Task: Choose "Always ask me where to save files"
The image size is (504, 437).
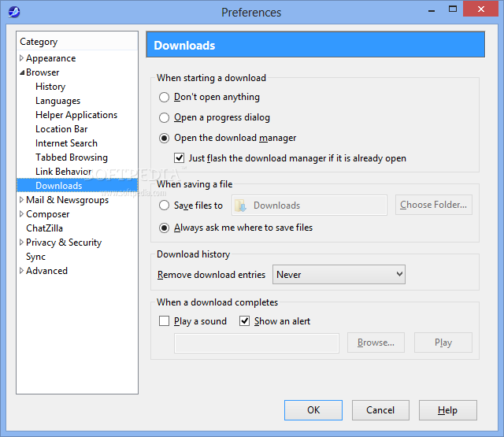Action: (164, 228)
